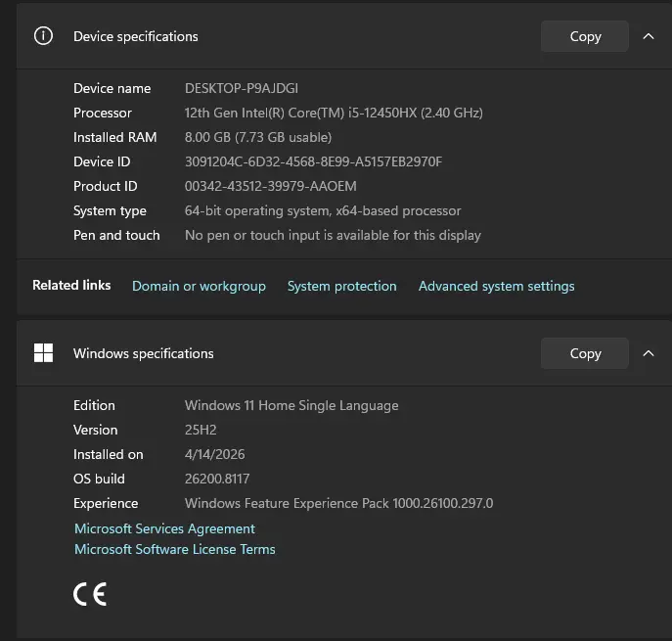Open Microsoft Software License Terms
The image size is (672, 641).
click(175, 549)
